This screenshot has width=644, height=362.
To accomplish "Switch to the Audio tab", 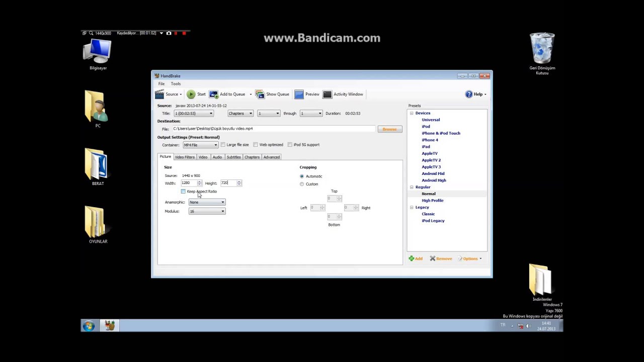I will pyautogui.click(x=217, y=157).
